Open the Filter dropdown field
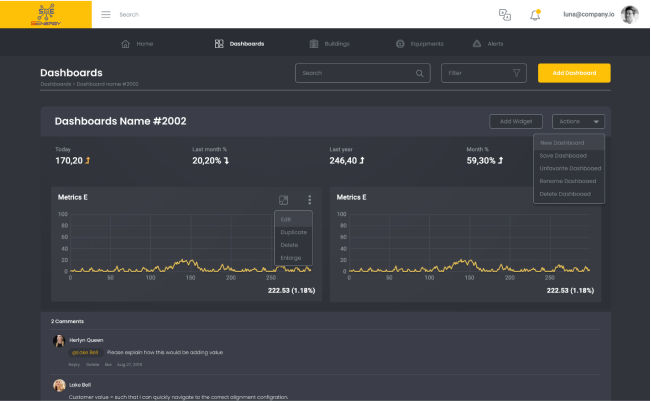Screen dimensions: 651x401 point(484,73)
